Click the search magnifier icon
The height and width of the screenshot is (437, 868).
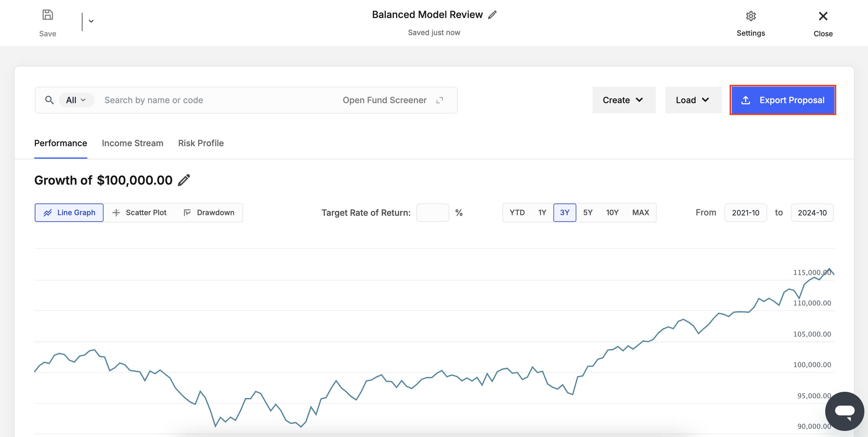coord(49,100)
